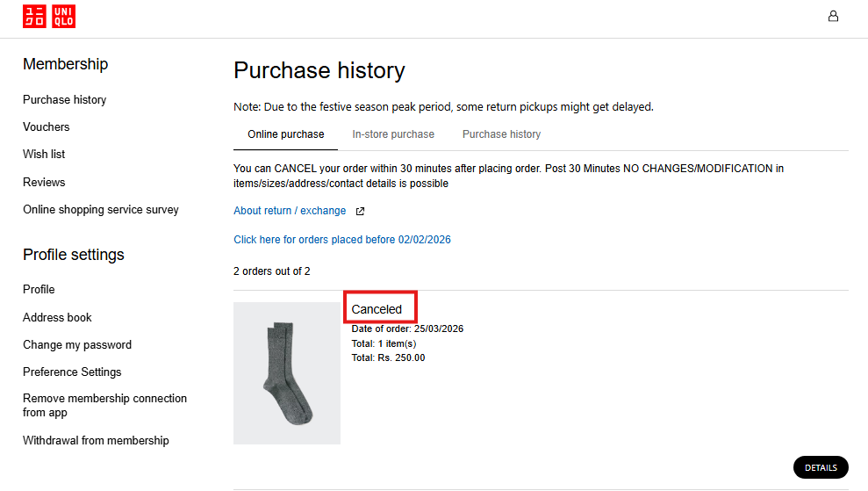
Task: Open Online shopping service survey
Action: 100,210
